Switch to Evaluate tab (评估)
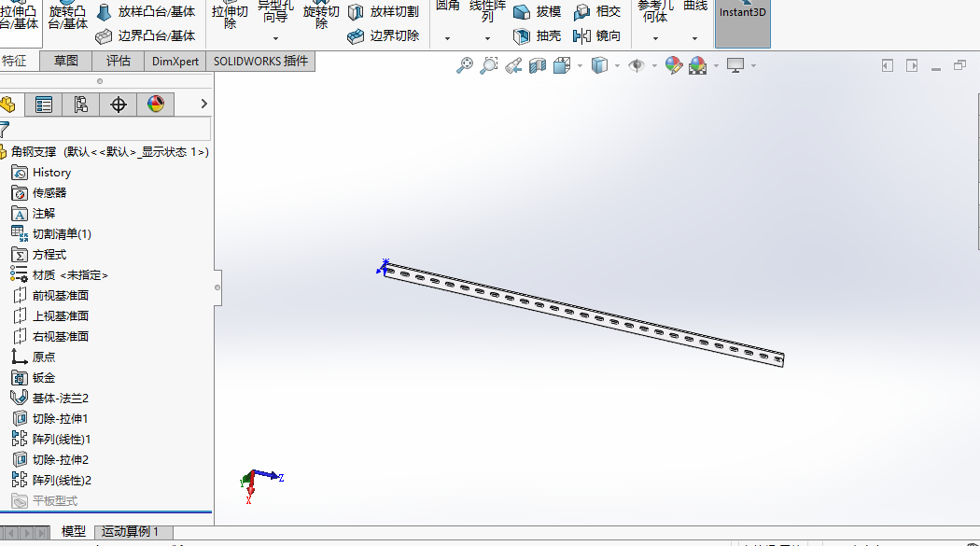This screenshot has height=546, width=980. (119, 62)
